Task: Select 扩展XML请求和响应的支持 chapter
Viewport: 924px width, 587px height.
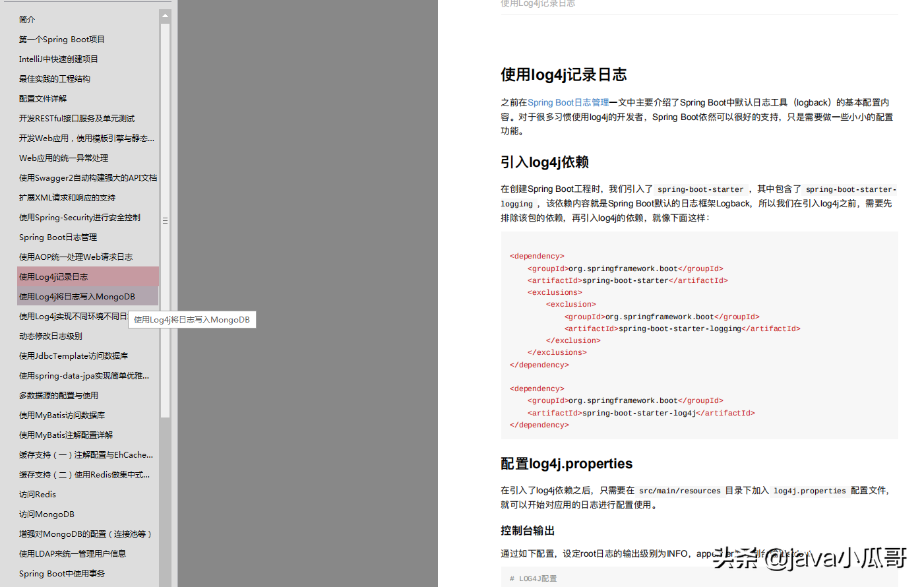Action: [67, 198]
